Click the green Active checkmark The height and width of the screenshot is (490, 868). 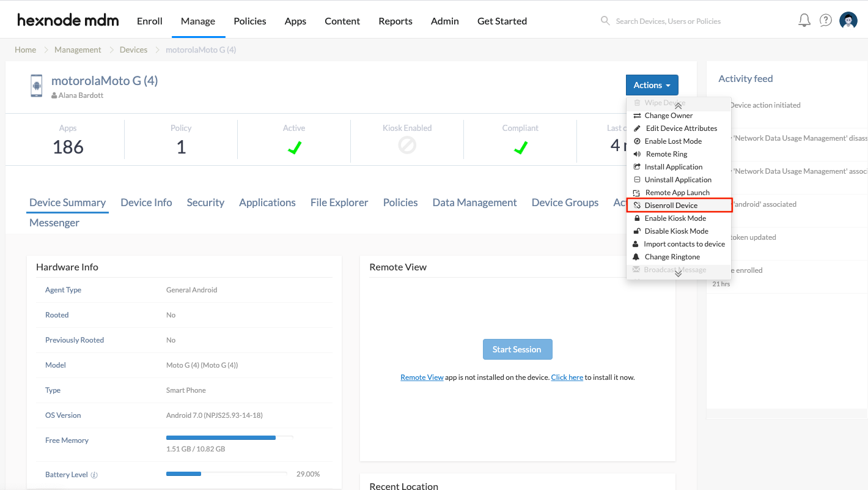tap(294, 147)
